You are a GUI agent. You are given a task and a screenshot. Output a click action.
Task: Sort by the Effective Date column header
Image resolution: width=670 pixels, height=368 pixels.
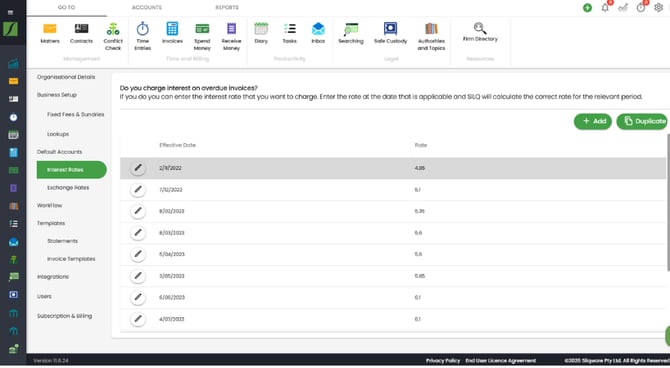[177, 145]
